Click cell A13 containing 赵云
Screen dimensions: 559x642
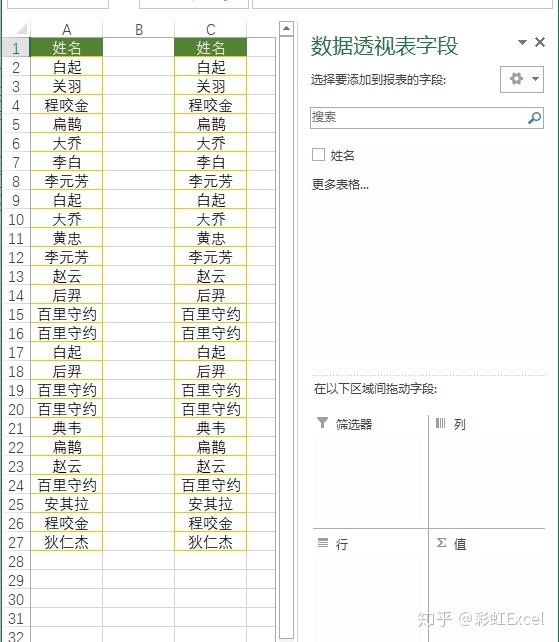[x=66, y=276]
